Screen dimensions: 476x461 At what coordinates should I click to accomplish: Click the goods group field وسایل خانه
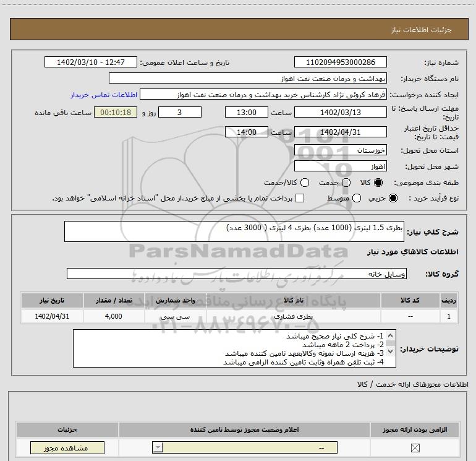(237, 274)
